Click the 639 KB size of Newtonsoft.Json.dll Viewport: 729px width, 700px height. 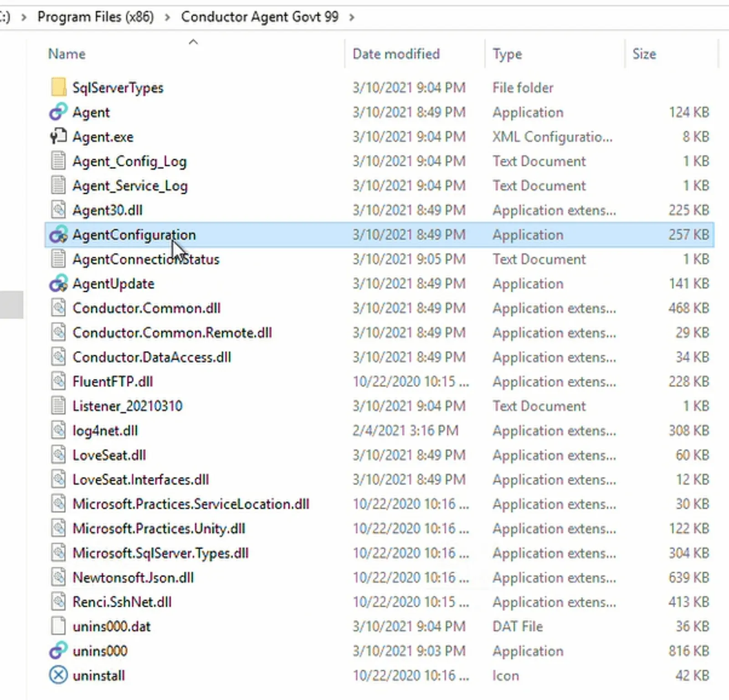(x=689, y=577)
